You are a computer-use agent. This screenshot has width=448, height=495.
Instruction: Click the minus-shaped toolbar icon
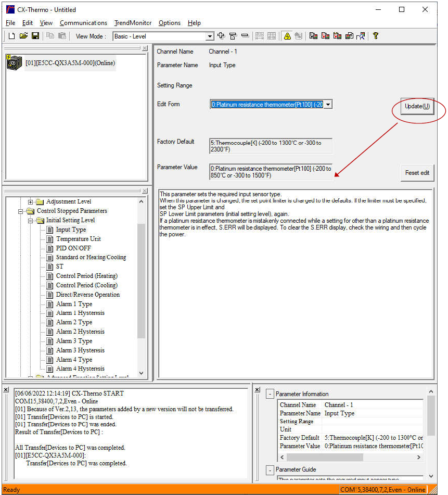[245, 36]
